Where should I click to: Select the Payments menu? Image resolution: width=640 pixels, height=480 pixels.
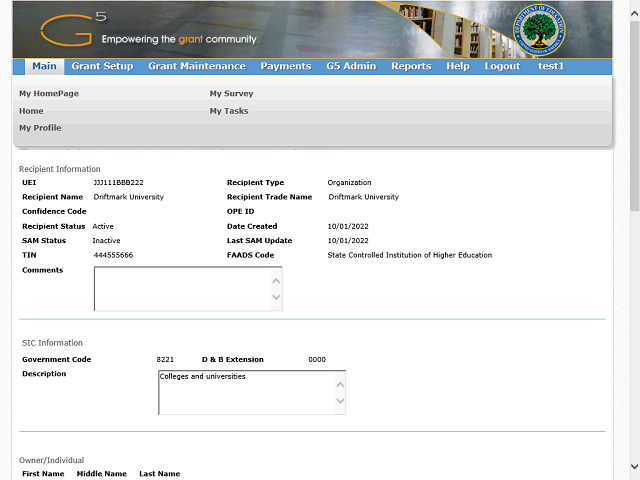pyautogui.click(x=285, y=67)
